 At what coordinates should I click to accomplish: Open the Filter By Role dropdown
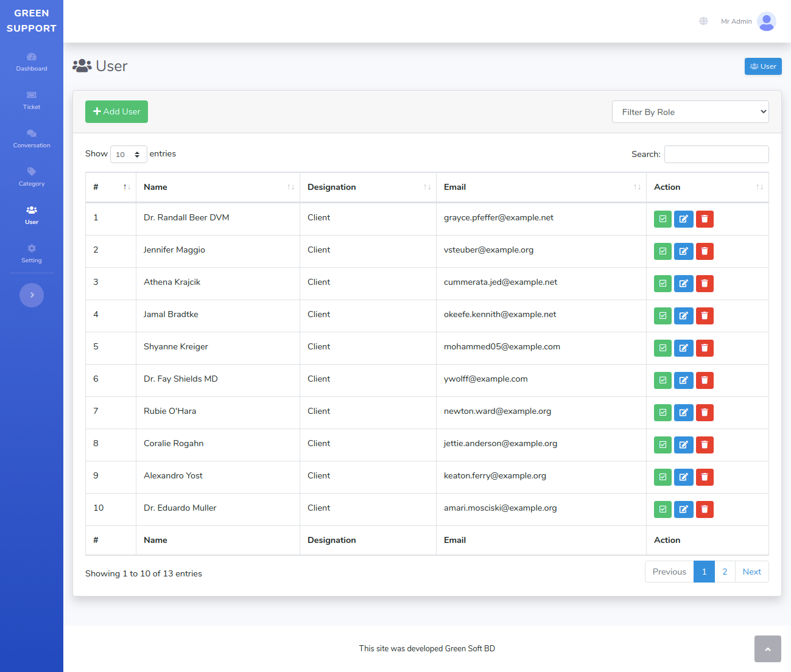pos(690,112)
